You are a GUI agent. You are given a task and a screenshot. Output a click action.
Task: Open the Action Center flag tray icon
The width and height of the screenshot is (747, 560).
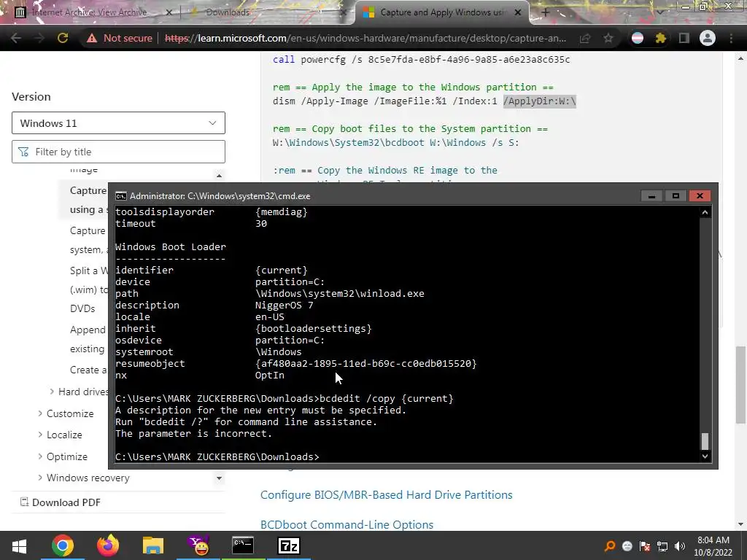(645, 546)
